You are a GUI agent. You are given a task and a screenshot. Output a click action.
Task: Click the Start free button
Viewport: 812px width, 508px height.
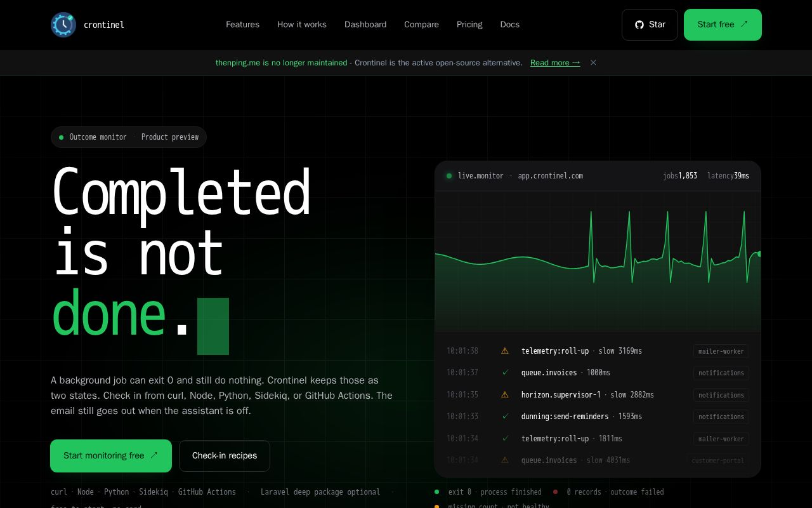[x=723, y=25]
